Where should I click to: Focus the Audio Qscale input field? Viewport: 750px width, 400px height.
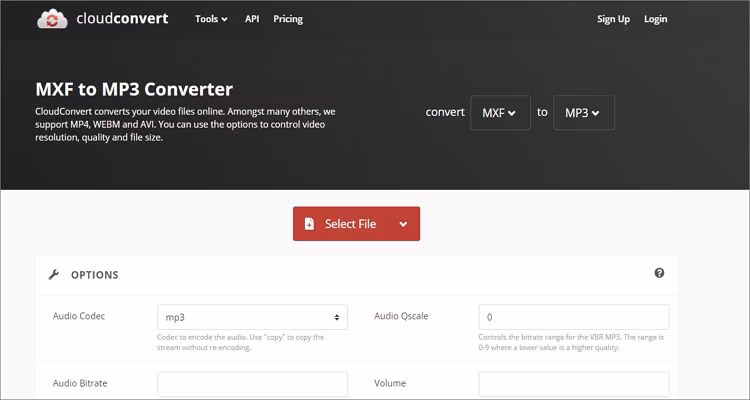tap(574, 317)
